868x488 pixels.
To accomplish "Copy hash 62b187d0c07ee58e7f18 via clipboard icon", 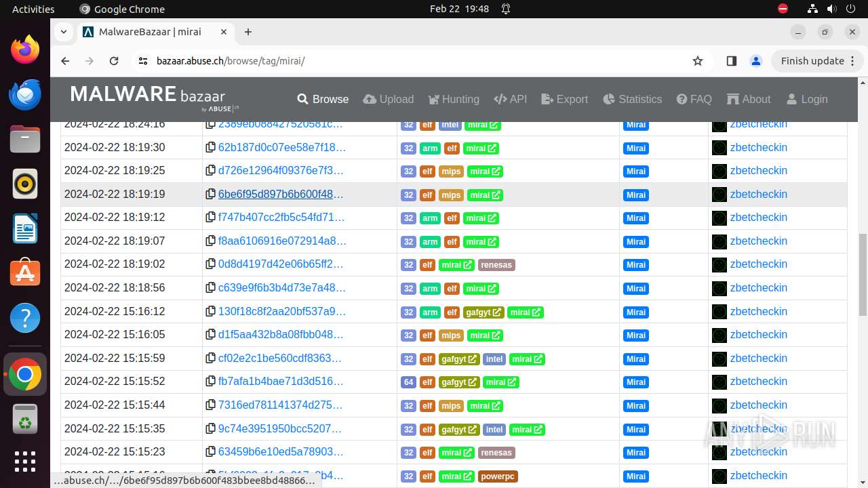I will [211, 148].
